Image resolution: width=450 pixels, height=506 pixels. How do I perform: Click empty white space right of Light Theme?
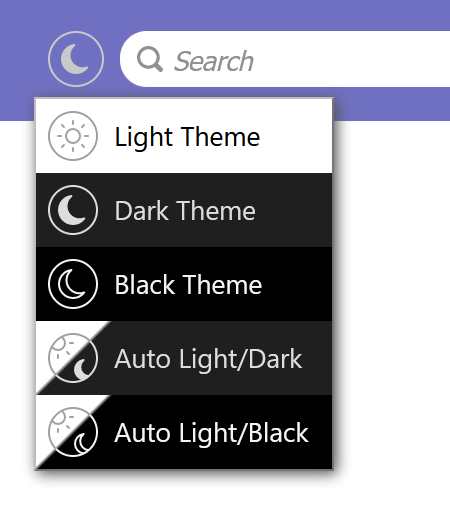[x=297, y=136]
